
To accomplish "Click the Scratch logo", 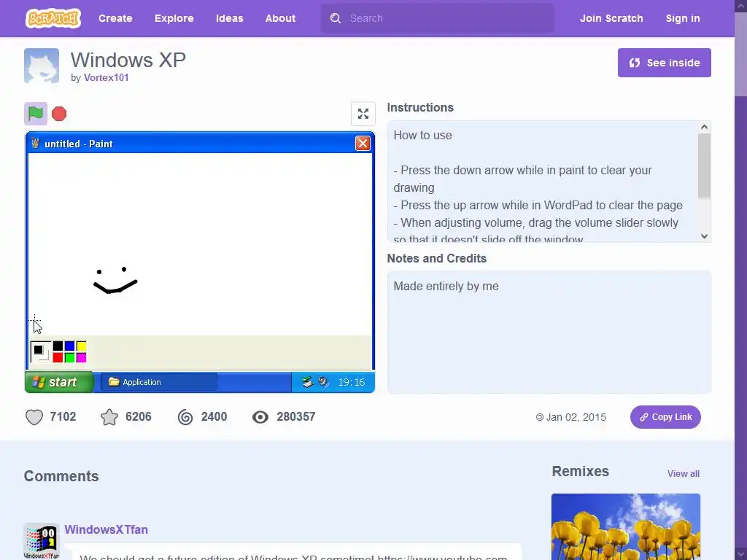I will click(53, 18).
